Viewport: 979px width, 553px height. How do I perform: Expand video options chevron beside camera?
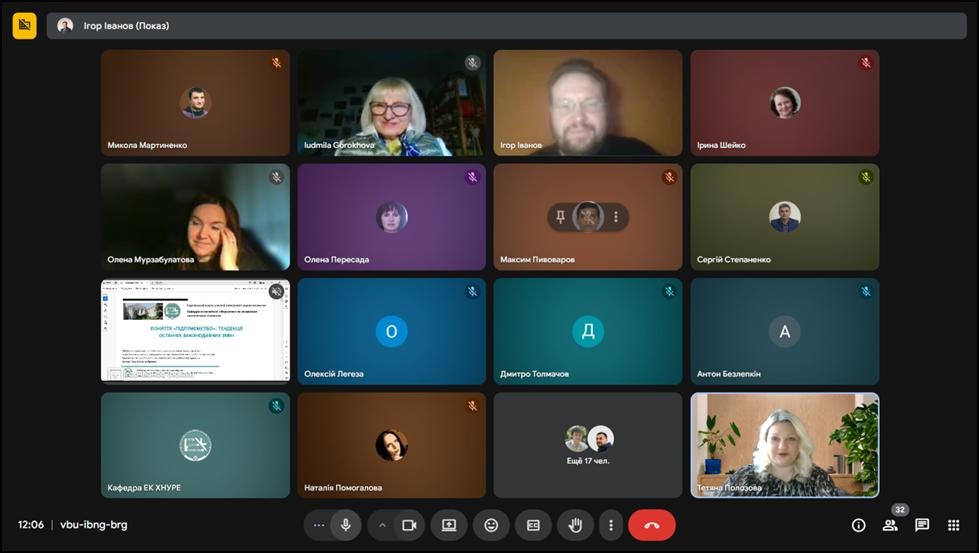tap(381, 525)
